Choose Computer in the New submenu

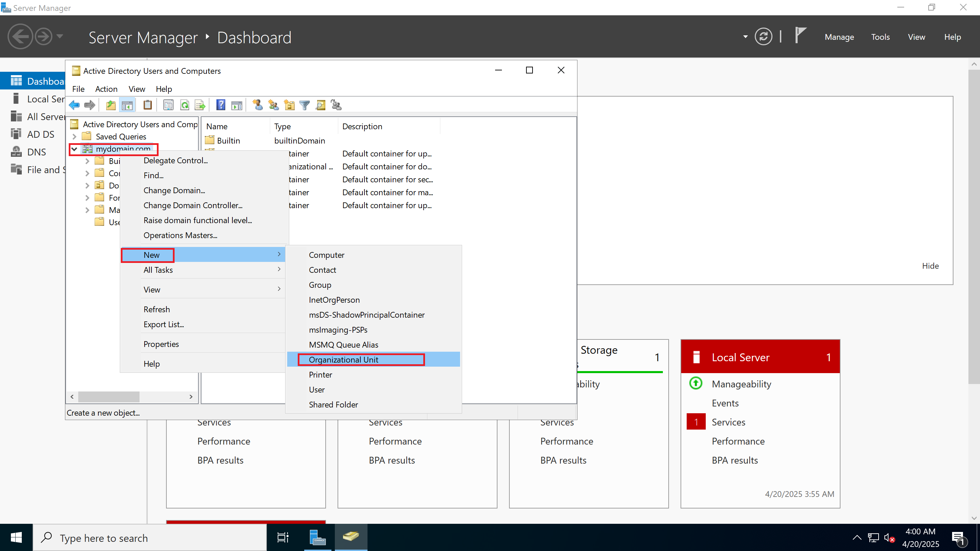[373, 255]
